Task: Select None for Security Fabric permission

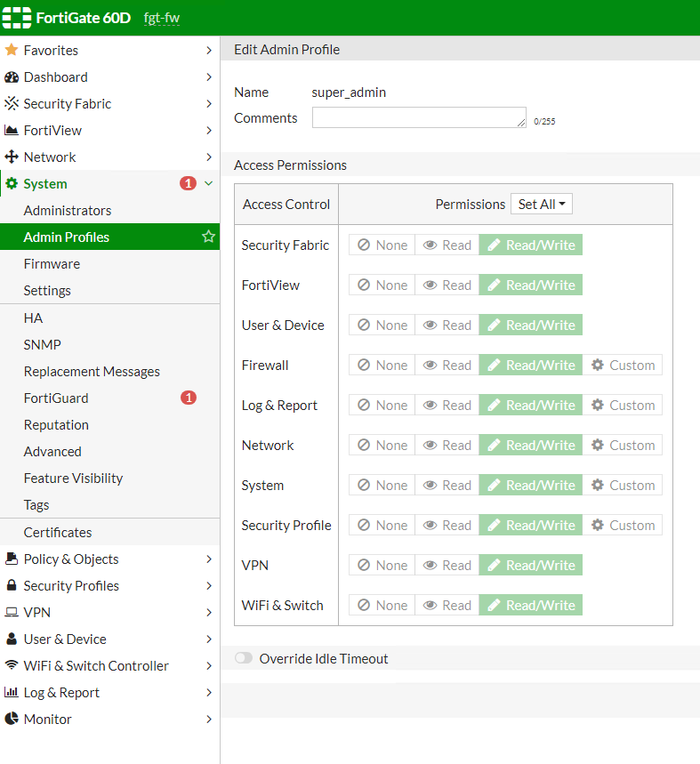Action: click(x=382, y=245)
